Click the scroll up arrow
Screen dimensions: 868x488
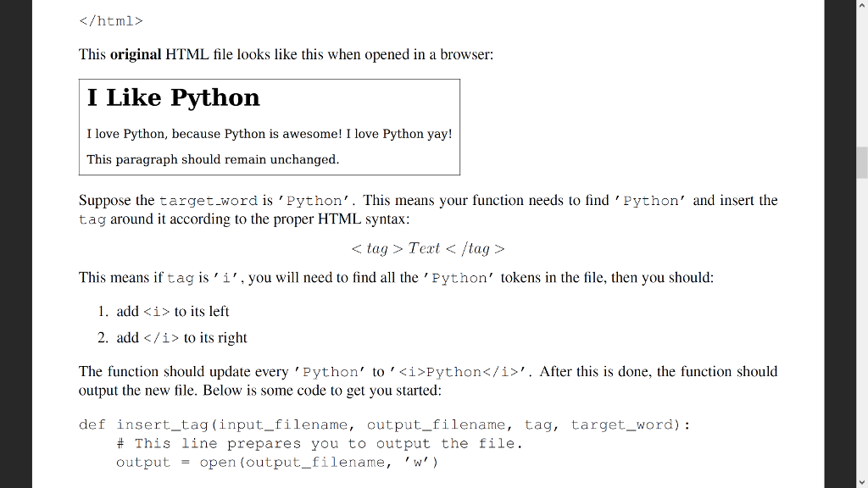[x=861, y=7]
